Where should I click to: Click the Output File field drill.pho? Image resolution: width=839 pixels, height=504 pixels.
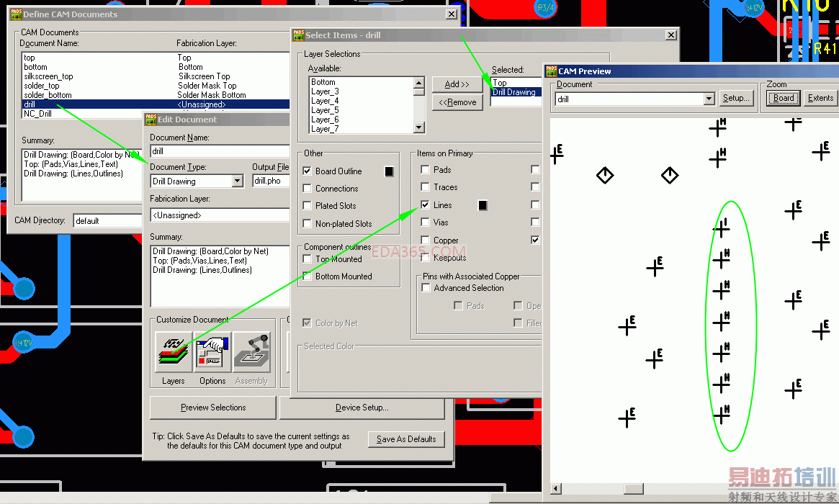click(x=271, y=181)
